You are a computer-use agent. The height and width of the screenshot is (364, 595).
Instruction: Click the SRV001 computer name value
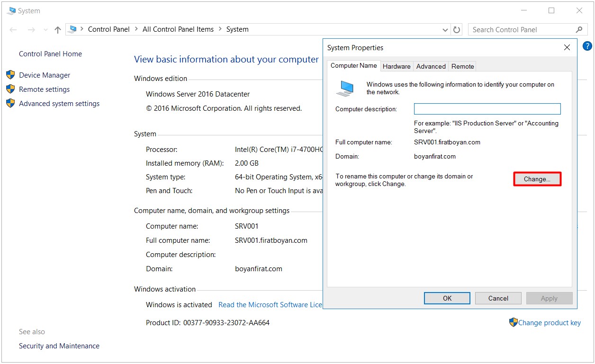click(247, 226)
